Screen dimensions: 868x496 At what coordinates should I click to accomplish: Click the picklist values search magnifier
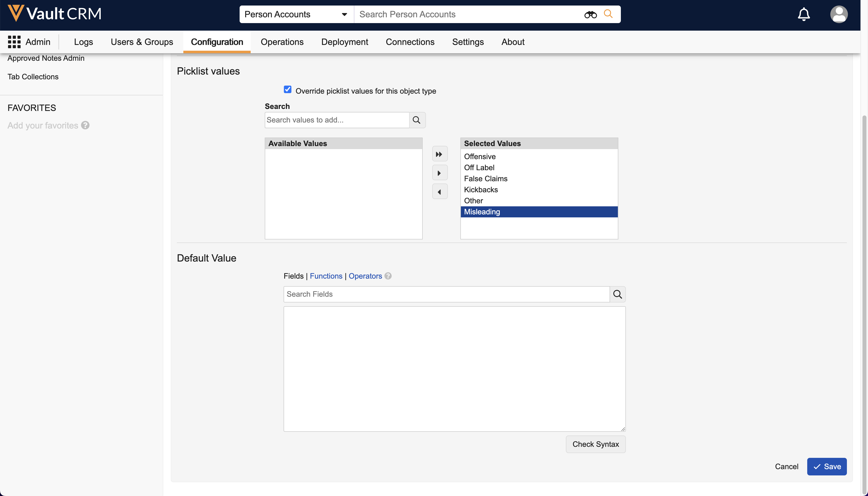click(x=417, y=120)
